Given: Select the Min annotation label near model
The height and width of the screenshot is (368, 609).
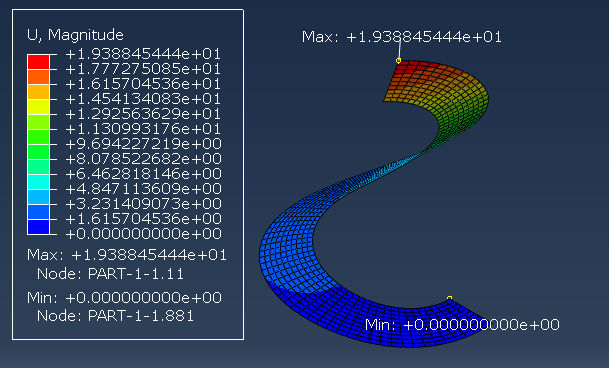Looking at the screenshot, I should click(x=462, y=324).
